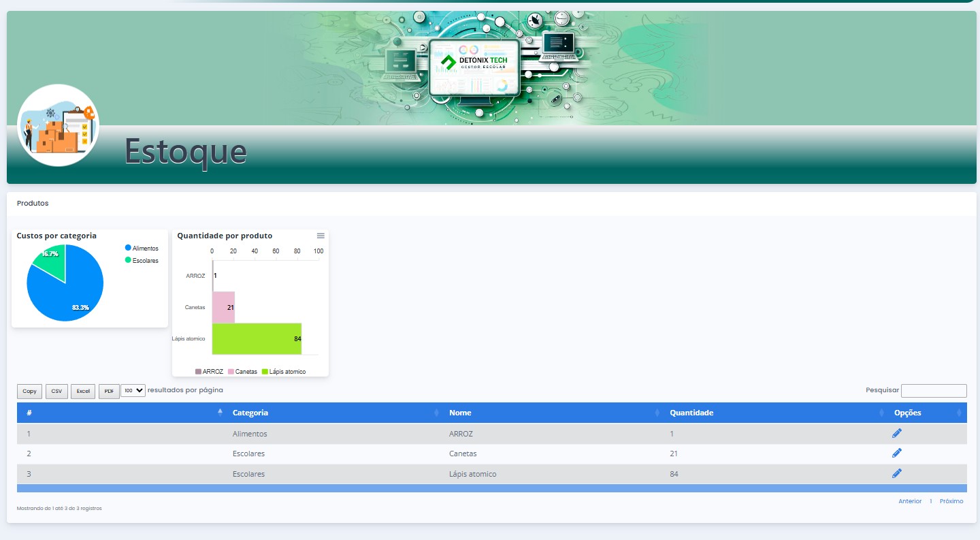The image size is (980, 540).
Task: Toggle ARROZ series in bar chart legend
Action: coord(210,372)
